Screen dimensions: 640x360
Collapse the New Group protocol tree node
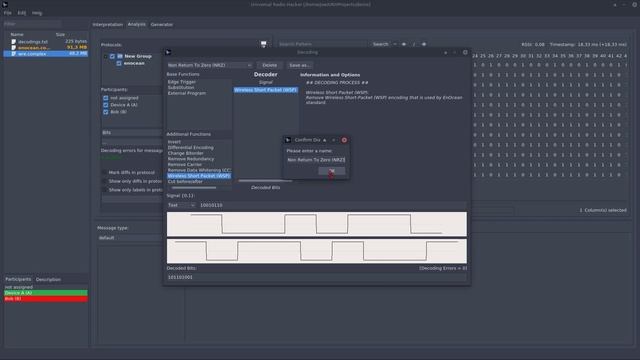pyautogui.click(x=106, y=56)
